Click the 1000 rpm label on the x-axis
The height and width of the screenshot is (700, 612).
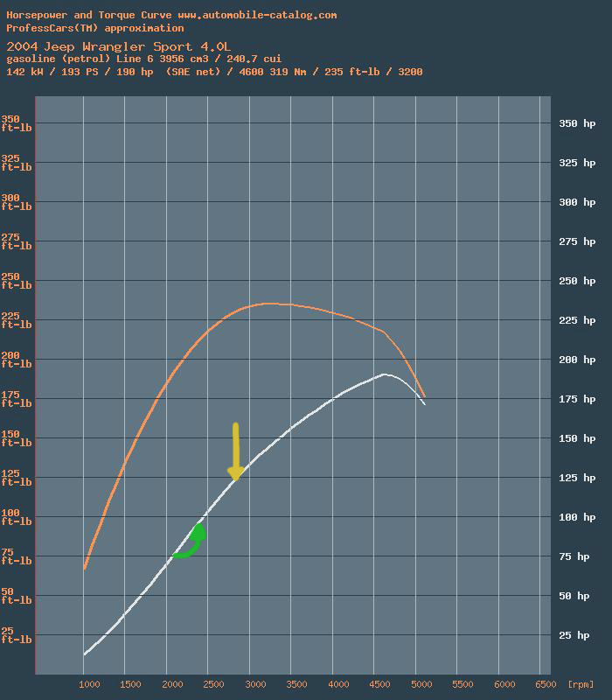(87, 685)
